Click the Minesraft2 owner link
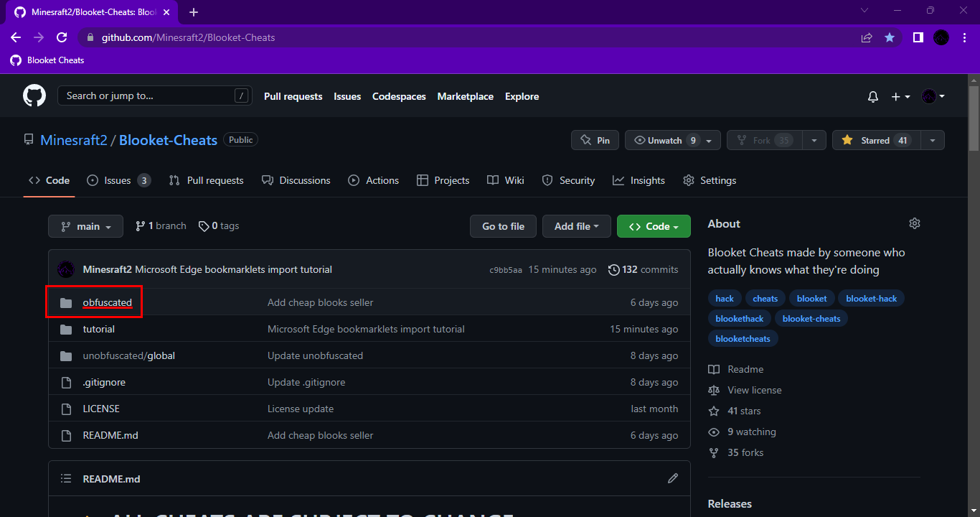The height and width of the screenshot is (517, 980). 74,140
